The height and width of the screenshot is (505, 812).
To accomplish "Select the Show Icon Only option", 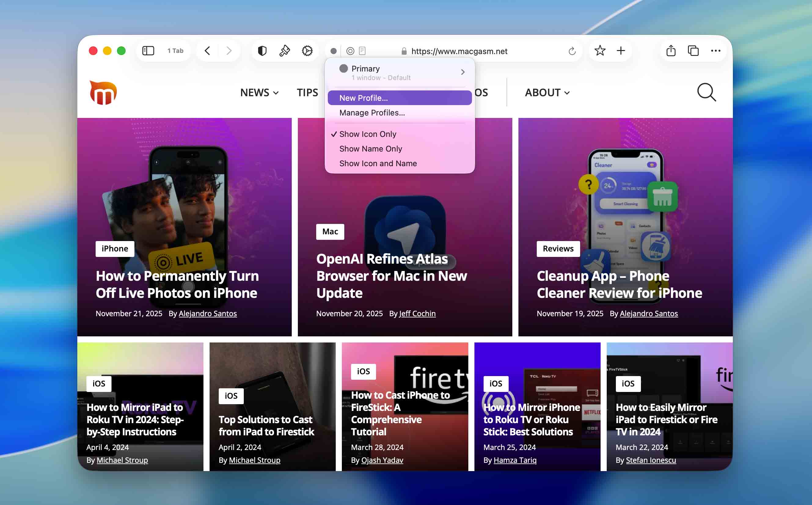I will click(x=368, y=134).
